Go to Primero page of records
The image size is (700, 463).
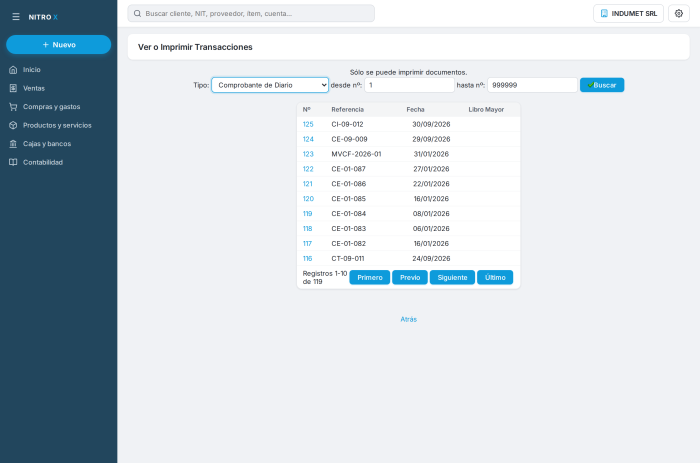370,277
